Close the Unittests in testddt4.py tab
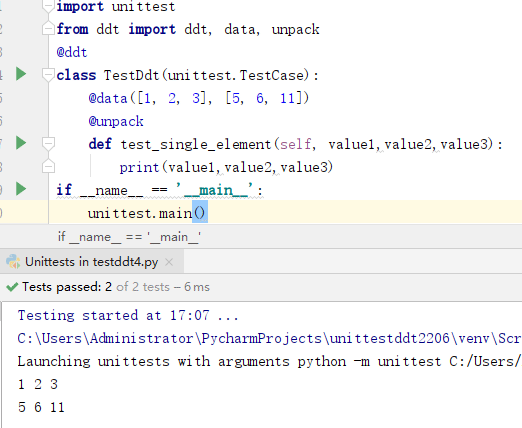This screenshot has width=522, height=428. pos(169,262)
